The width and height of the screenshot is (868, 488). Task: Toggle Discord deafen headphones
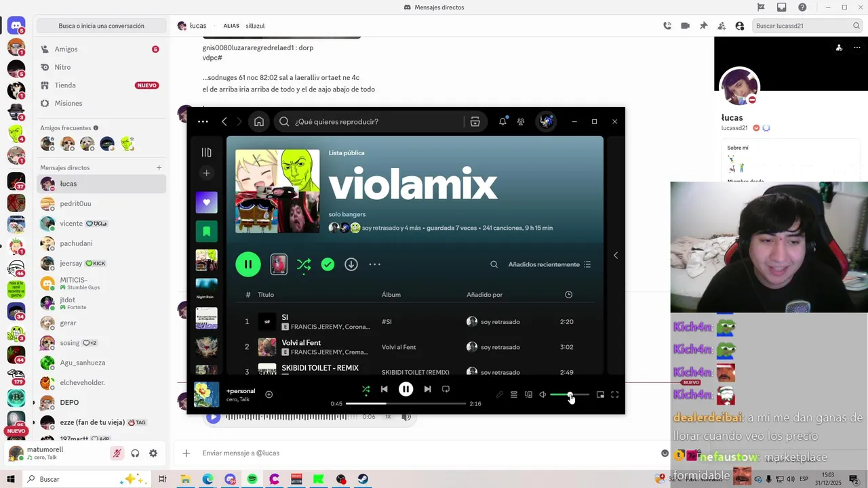click(x=135, y=453)
